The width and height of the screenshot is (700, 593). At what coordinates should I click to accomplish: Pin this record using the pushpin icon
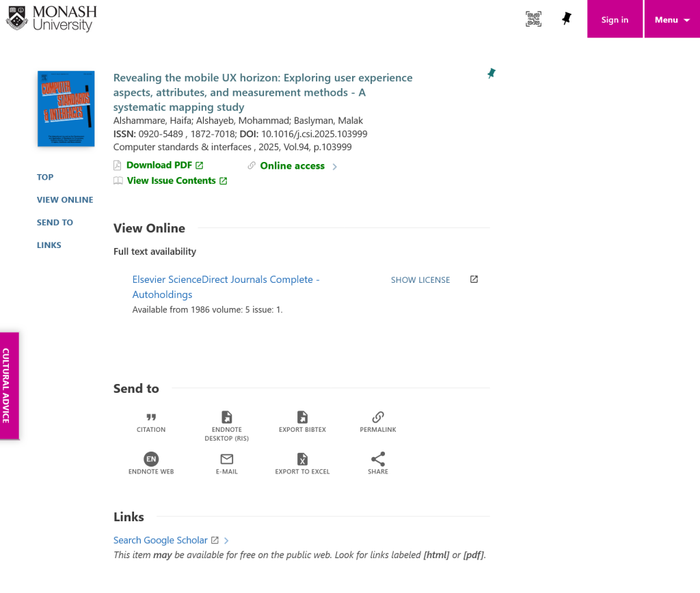tap(491, 73)
